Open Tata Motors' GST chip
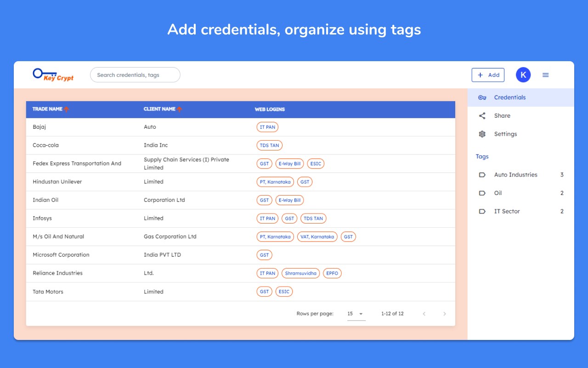Screen dimensions: 588x368 (x=264, y=292)
